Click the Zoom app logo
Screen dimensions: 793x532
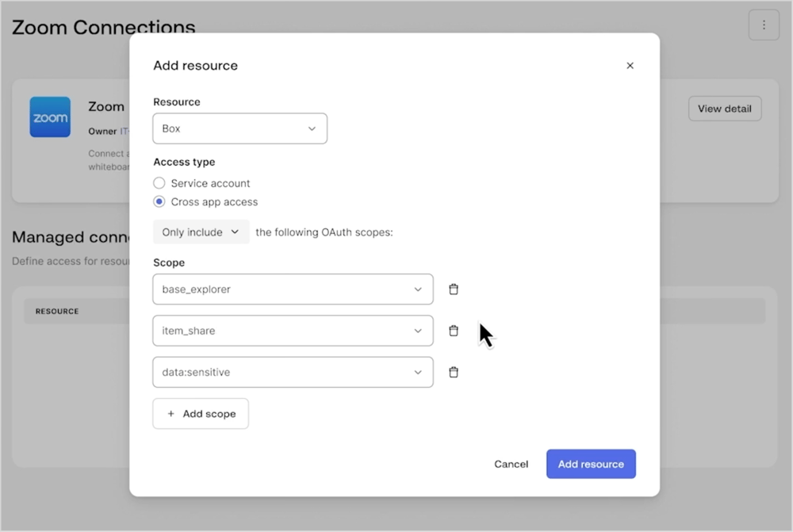coord(49,117)
